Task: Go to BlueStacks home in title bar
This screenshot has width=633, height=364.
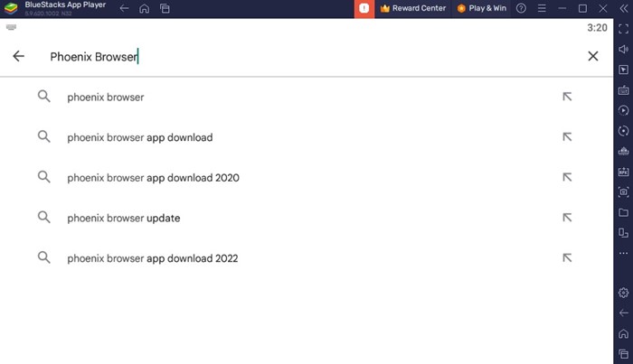Action: (x=144, y=8)
